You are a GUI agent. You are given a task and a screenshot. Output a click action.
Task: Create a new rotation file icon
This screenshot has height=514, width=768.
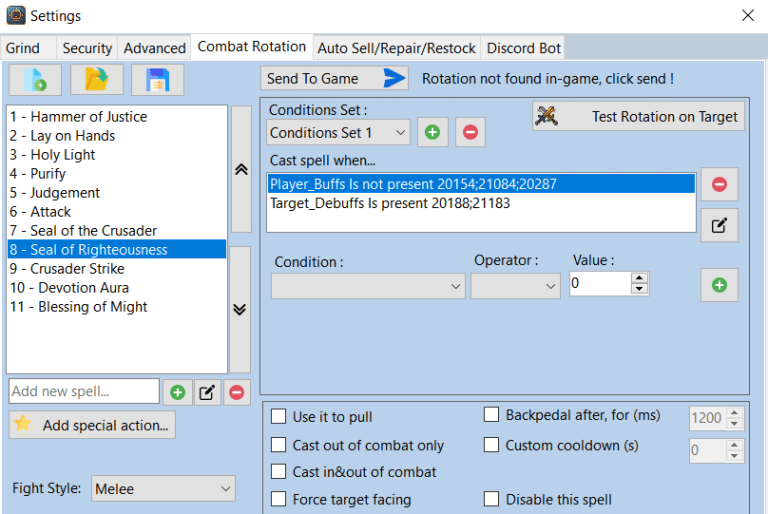(35, 79)
